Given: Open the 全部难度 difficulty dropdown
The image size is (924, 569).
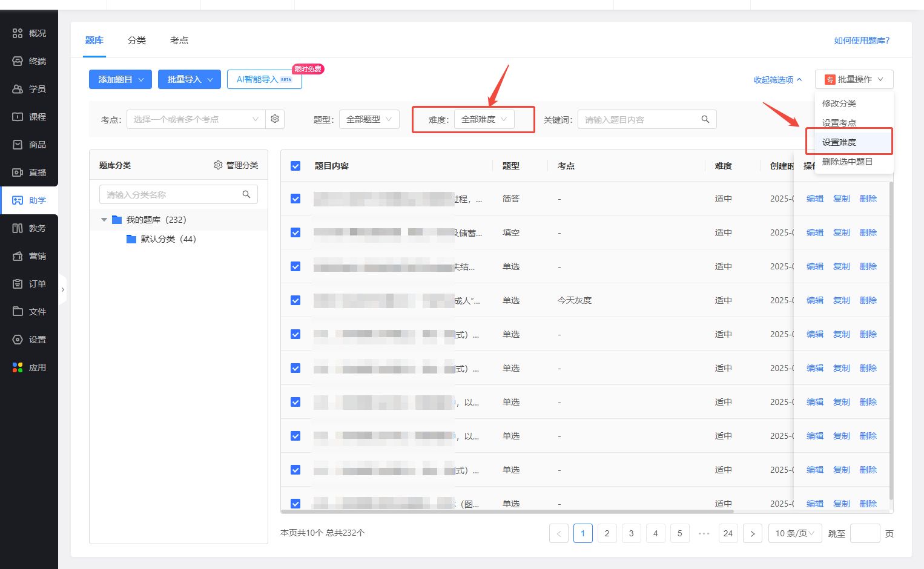Looking at the screenshot, I should click(484, 119).
